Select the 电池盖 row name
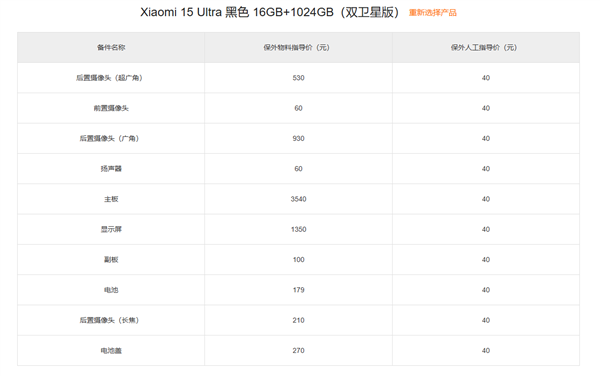 point(111,350)
